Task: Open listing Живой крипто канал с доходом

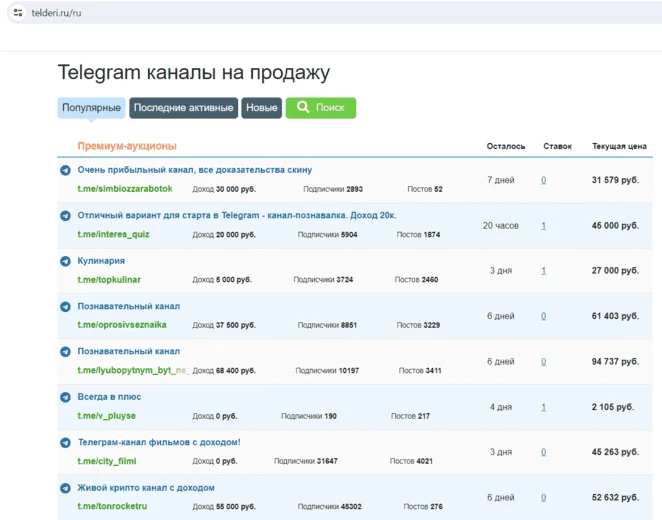Action: tap(146, 488)
